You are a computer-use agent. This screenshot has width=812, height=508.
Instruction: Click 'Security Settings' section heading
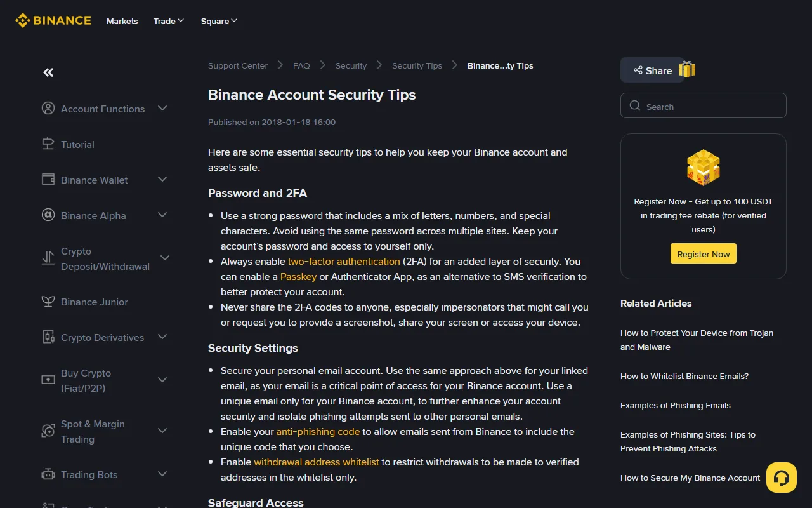253,348
